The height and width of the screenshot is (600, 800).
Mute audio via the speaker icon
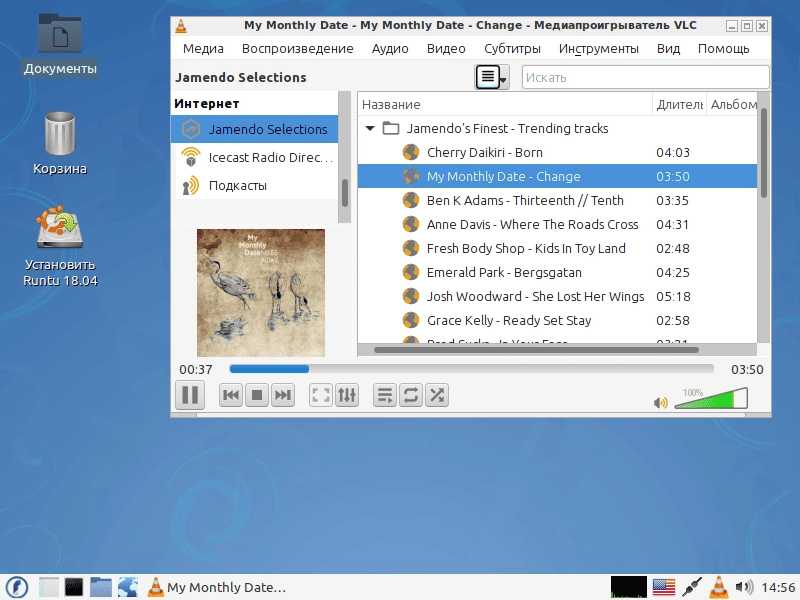660,403
